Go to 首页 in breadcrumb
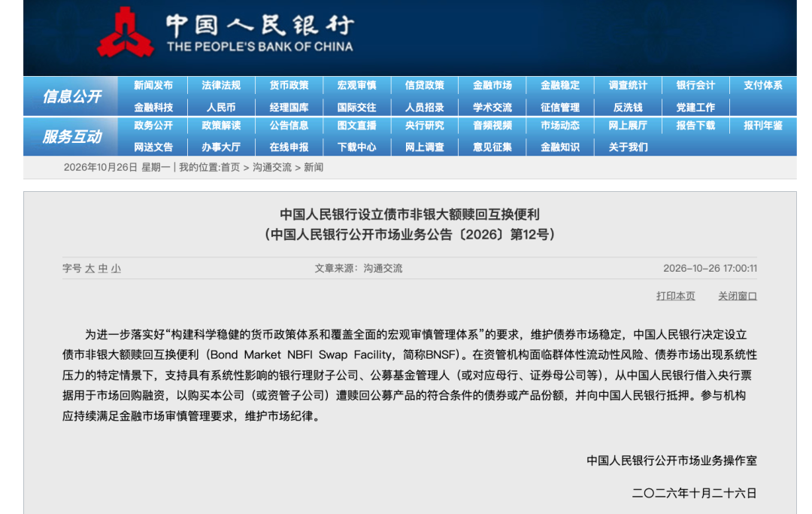Viewport: 812px width, 514px height. [231, 167]
